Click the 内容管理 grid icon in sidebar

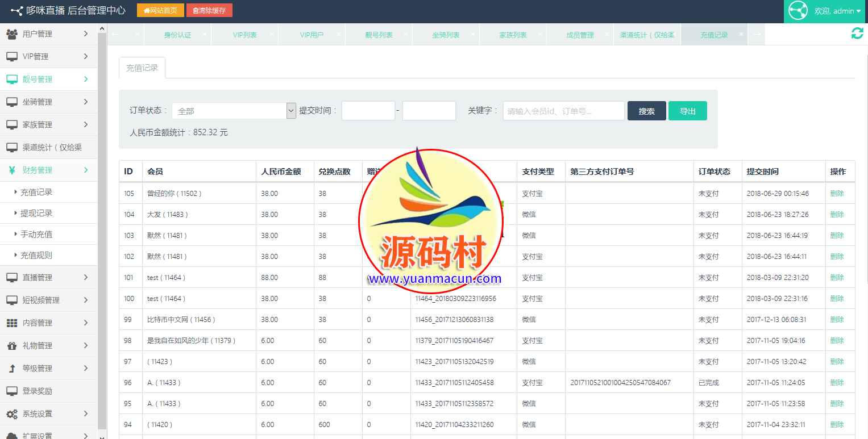pyautogui.click(x=11, y=323)
